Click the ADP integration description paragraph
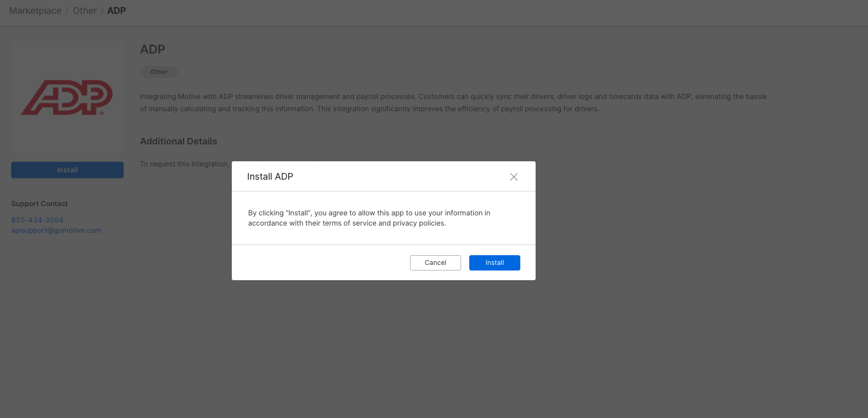 (x=453, y=103)
